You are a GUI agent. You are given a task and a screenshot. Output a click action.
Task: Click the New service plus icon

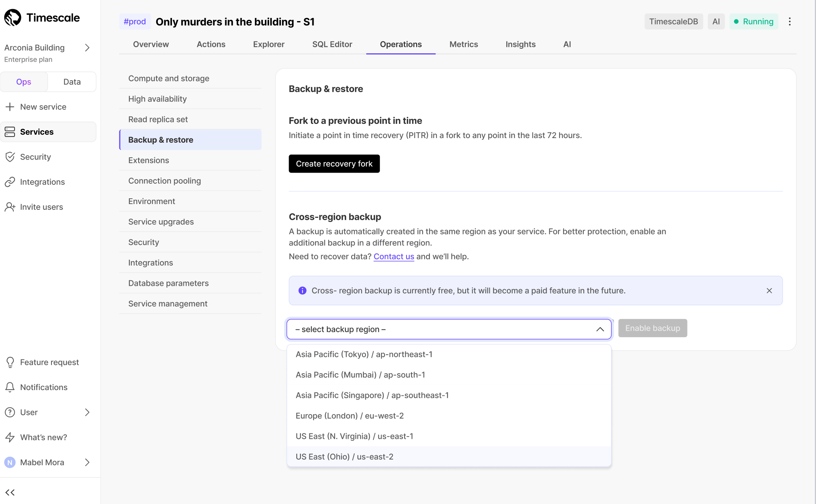(10, 107)
